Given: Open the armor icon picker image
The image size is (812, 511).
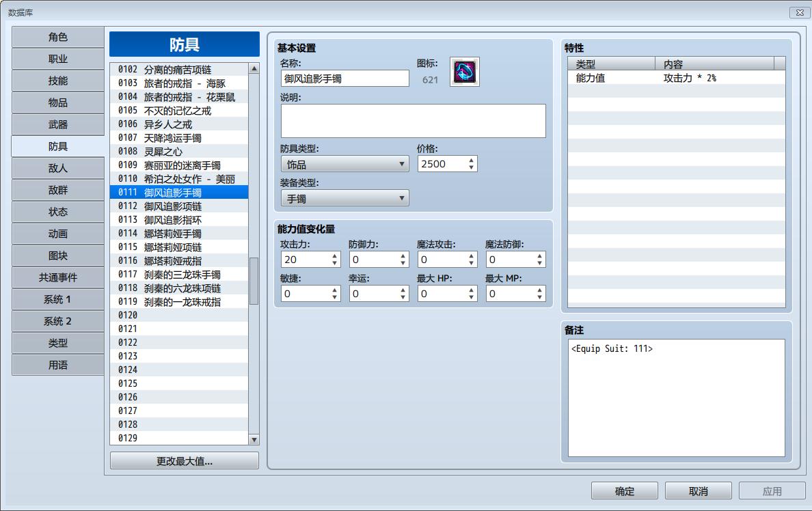Looking at the screenshot, I should point(465,72).
